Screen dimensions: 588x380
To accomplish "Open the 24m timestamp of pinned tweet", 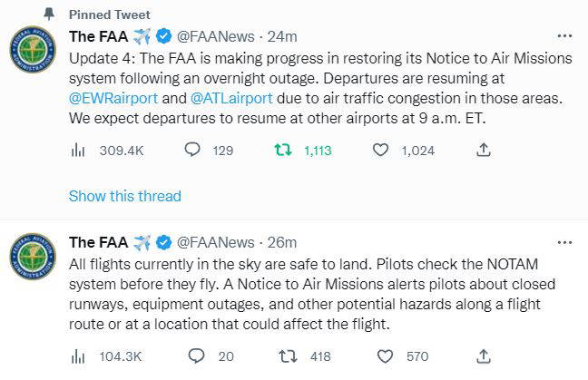I will (284, 37).
